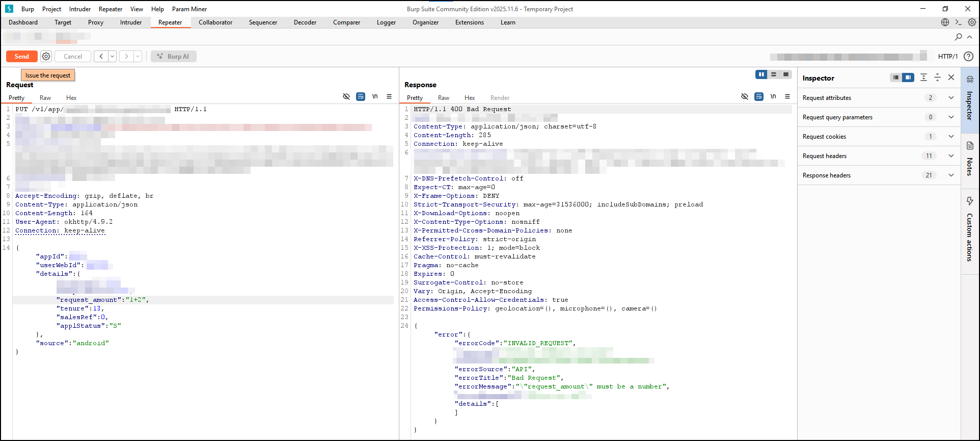
Task: Open the Dashboard tab
Action: 23,22
